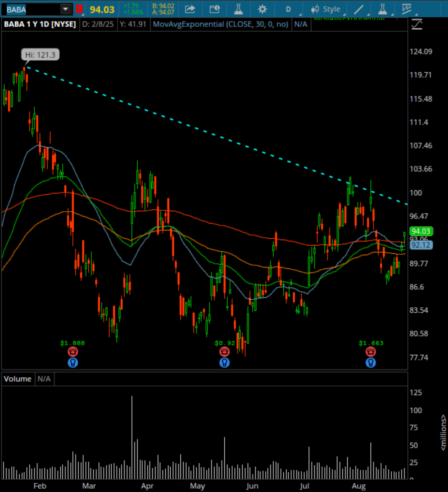Image resolution: width=448 pixels, height=492 pixels.
Task: Click the N/A label next to Volume
Action: pos(44,379)
